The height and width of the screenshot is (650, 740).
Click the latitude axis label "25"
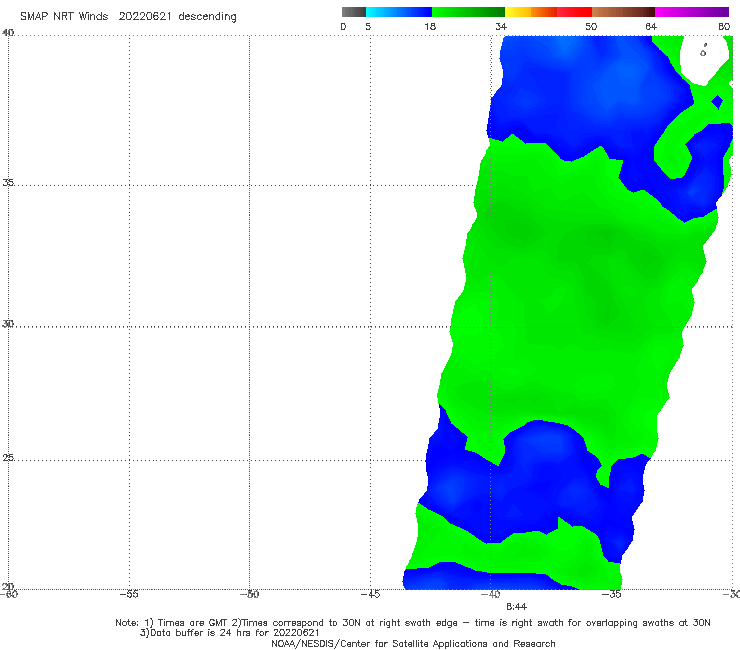coord(8,458)
